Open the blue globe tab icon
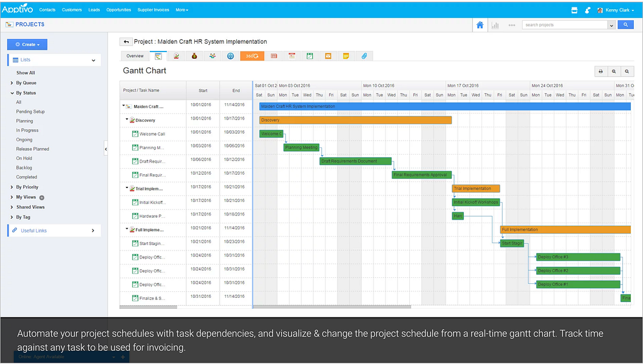This screenshot has width=643, height=364. 231,56
